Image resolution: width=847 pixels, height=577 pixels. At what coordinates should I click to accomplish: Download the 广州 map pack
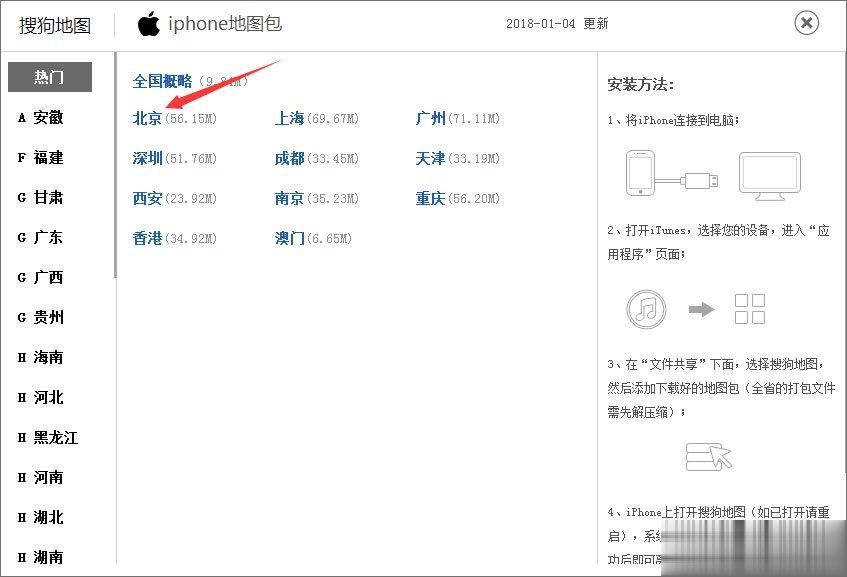(431, 118)
